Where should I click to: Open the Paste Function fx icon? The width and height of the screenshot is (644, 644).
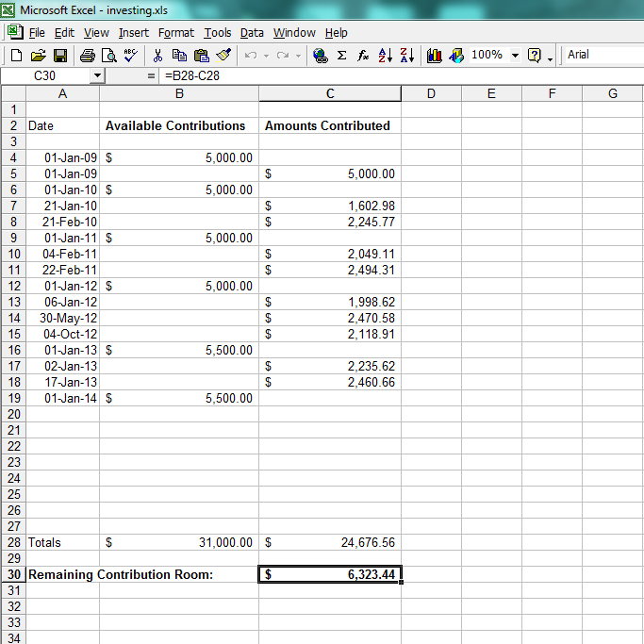[363, 55]
